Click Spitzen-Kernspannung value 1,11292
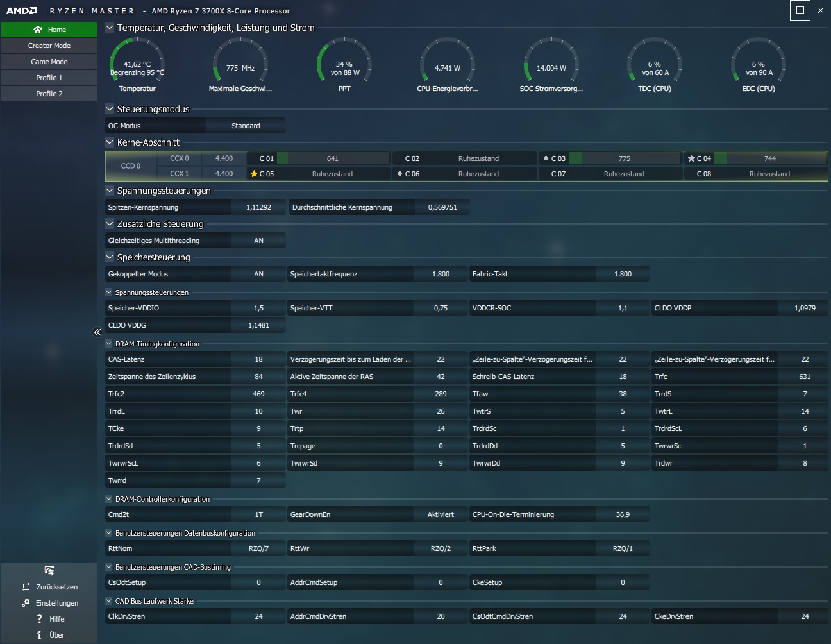 pyautogui.click(x=258, y=207)
